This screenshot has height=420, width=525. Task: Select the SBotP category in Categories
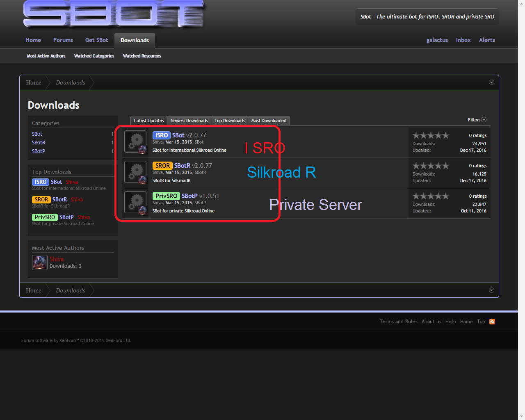pyautogui.click(x=39, y=151)
